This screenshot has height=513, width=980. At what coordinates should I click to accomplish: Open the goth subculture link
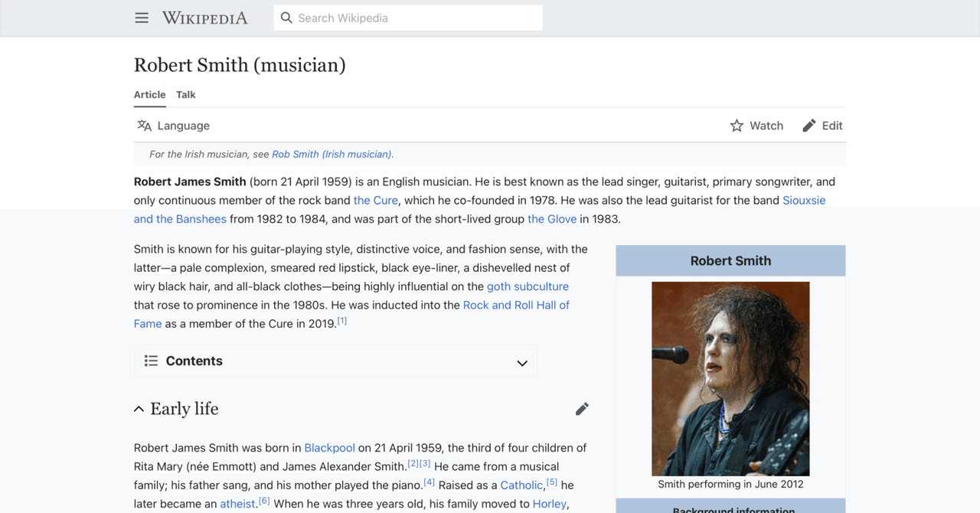tap(528, 286)
